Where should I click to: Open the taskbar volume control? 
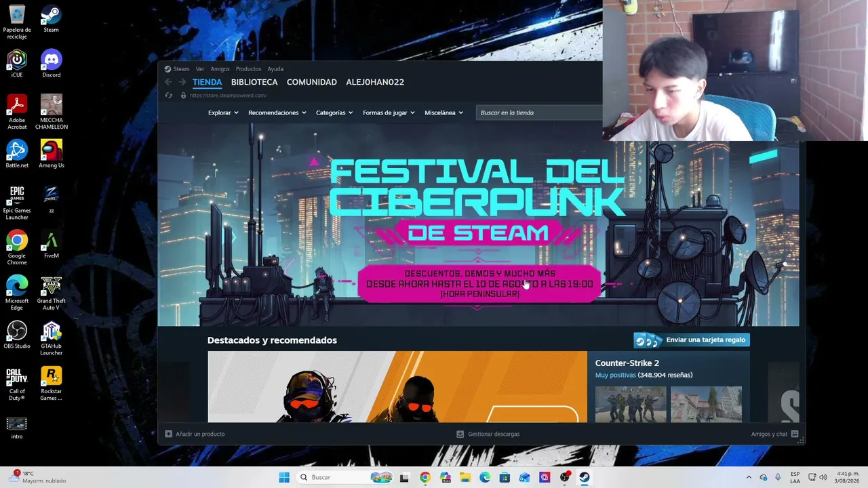[x=823, y=477]
